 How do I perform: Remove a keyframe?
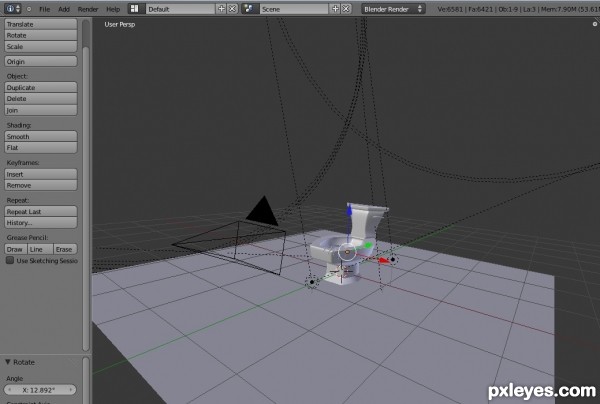pos(41,185)
